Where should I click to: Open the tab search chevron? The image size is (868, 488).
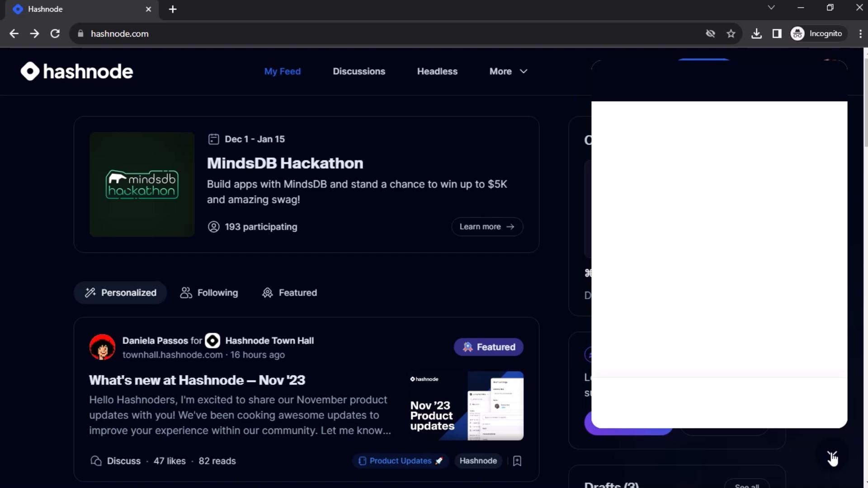pos(771,8)
